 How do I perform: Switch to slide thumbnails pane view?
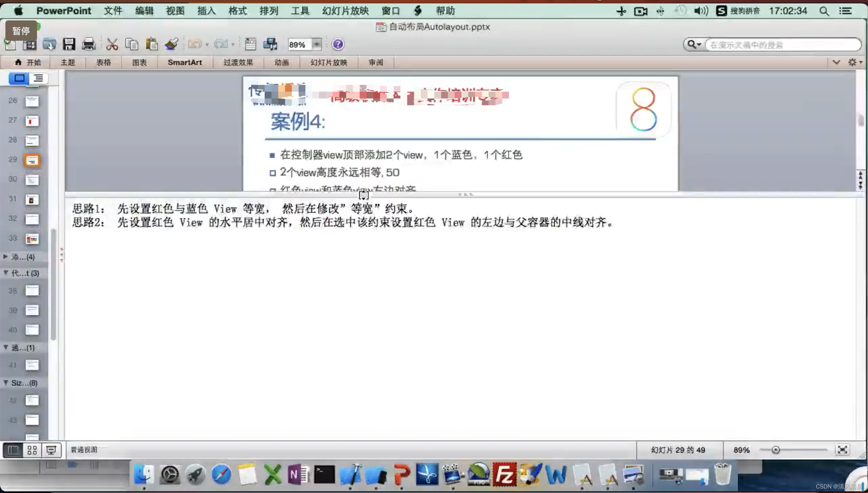[19, 78]
